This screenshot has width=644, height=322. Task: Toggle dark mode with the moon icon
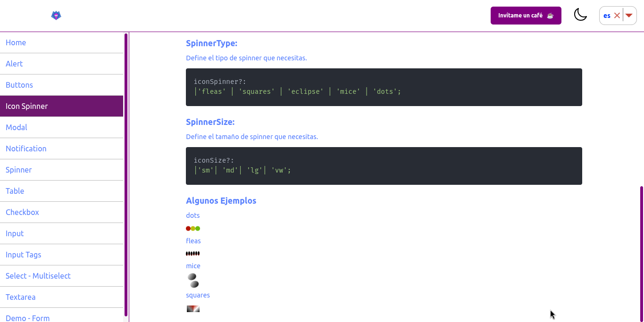click(x=580, y=15)
